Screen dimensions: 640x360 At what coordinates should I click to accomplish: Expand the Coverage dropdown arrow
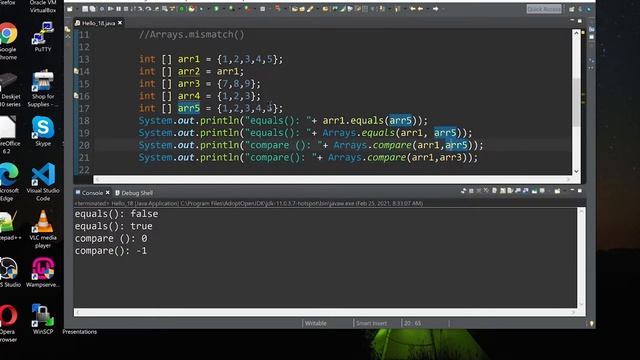[x=239, y=9]
